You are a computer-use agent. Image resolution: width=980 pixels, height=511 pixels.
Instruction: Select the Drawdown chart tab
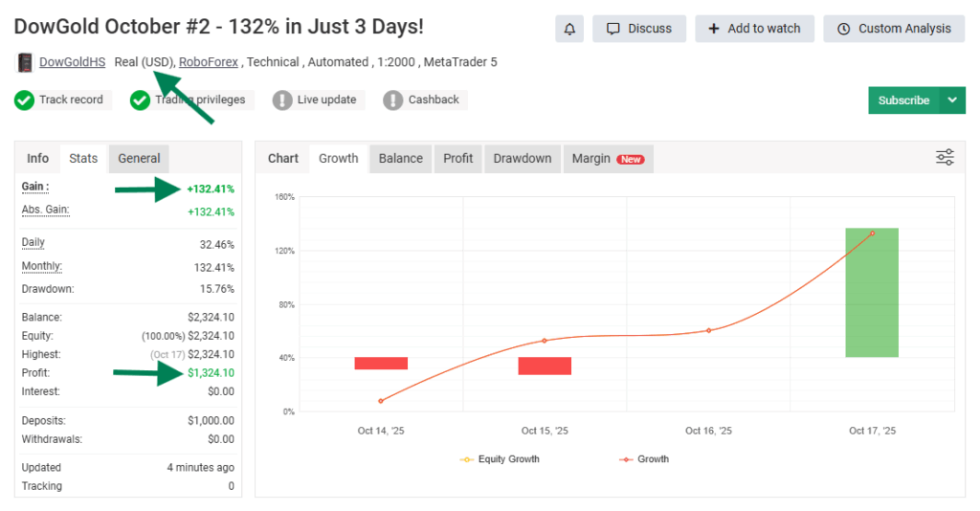(522, 158)
